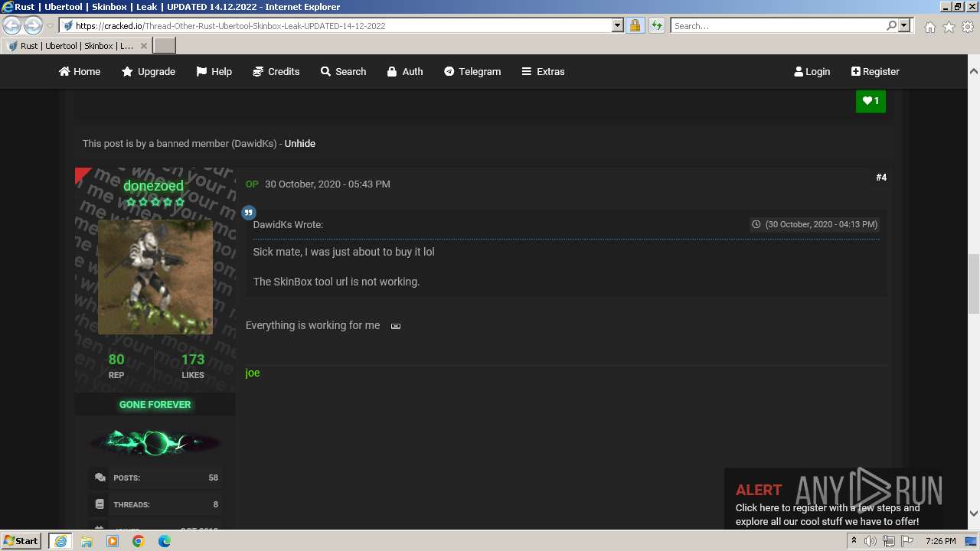Click the green lightning award badge image
Image resolution: width=980 pixels, height=551 pixels.
coord(155,442)
